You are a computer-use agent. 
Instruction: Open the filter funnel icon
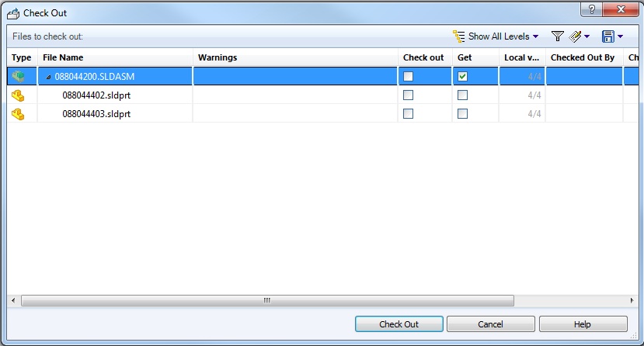pyautogui.click(x=557, y=36)
